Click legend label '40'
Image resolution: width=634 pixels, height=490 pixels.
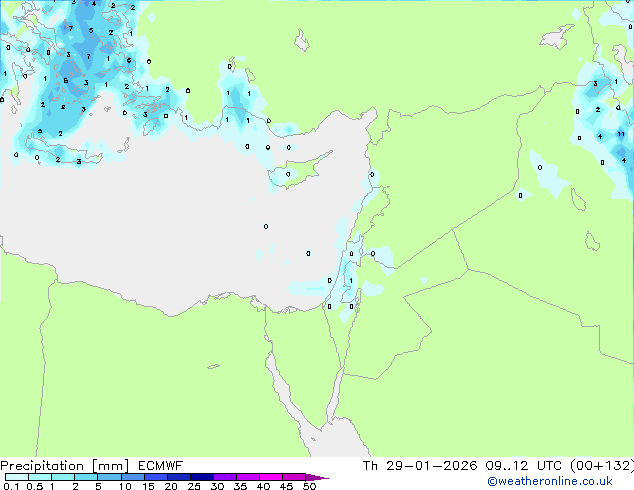(x=264, y=486)
